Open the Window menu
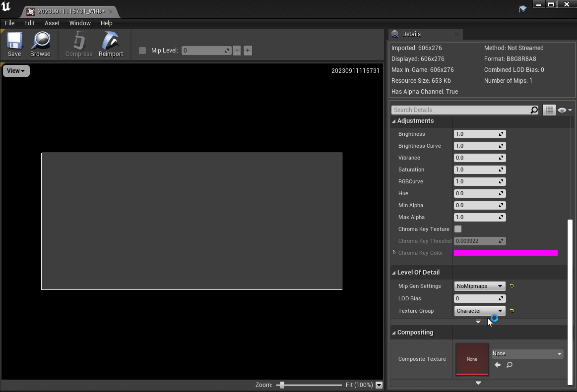The height and width of the screenshot is (392, 577). (x=80, y=23)
